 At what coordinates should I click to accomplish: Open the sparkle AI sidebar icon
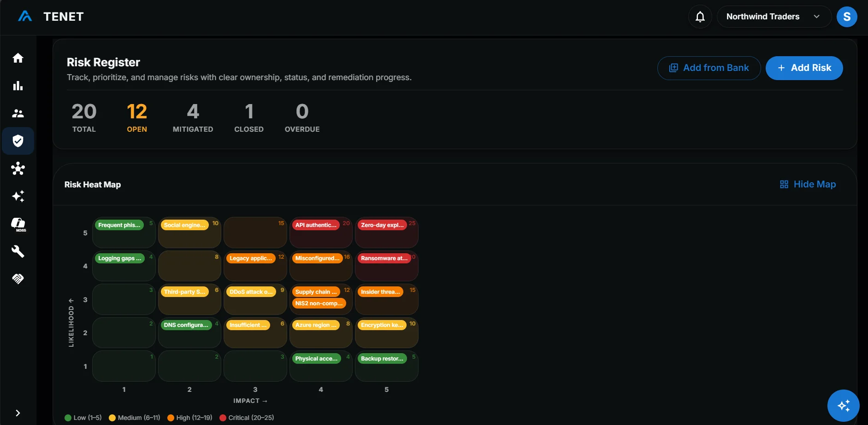18,196
